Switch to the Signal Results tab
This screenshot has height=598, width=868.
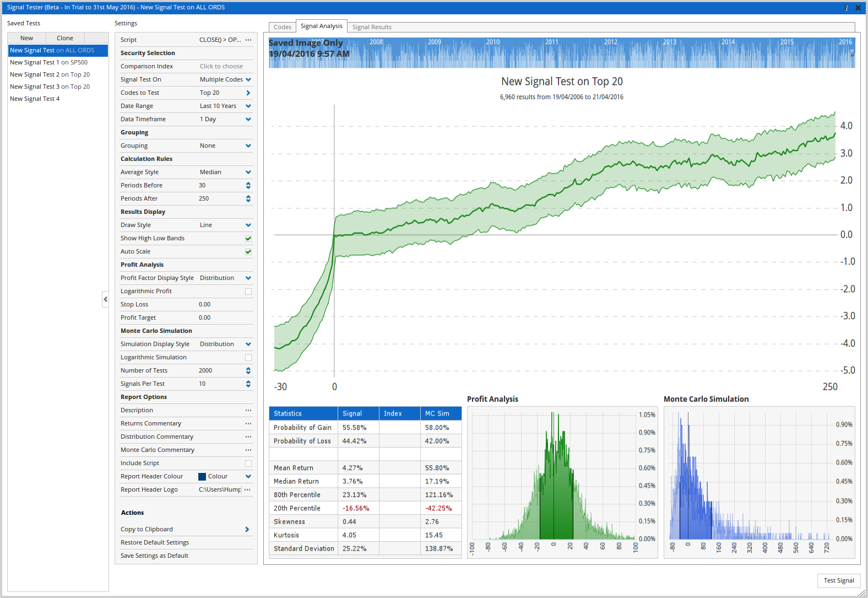(x=372, y=27)
